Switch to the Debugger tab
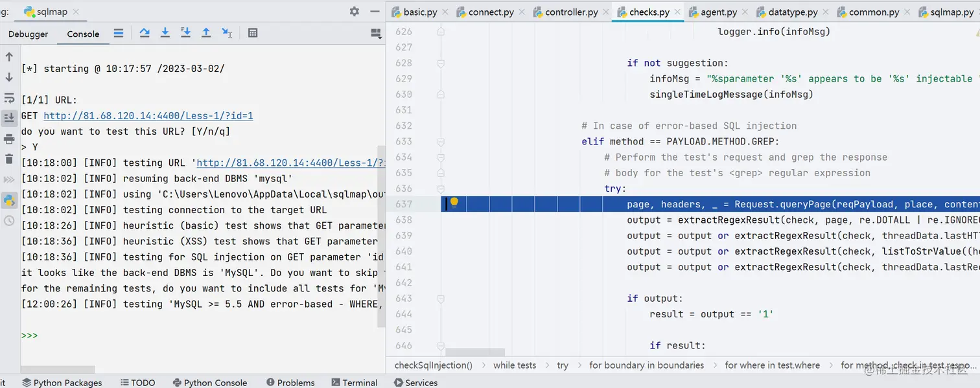980x388 pixels. point(28,34)
